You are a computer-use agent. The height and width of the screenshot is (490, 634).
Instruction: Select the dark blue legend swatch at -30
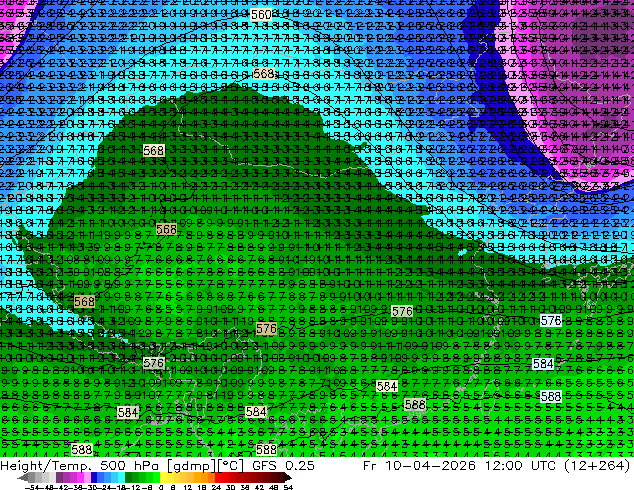[x=94, y=477]
